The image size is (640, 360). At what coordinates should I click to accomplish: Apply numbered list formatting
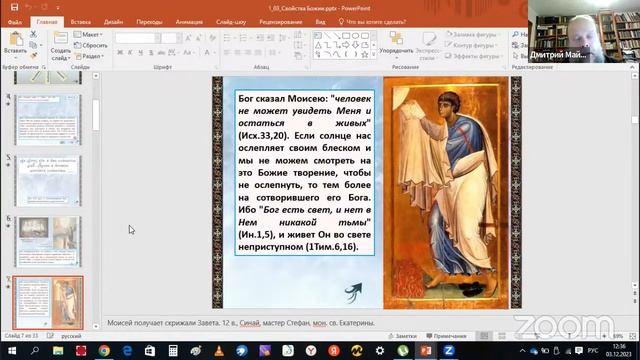(x=244, y=38)
